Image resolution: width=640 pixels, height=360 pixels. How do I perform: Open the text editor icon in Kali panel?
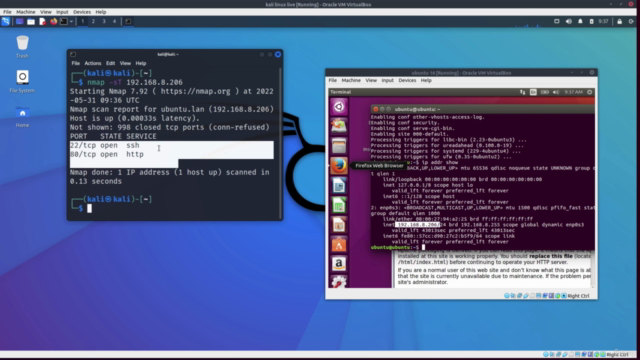(x=42, y=21)
